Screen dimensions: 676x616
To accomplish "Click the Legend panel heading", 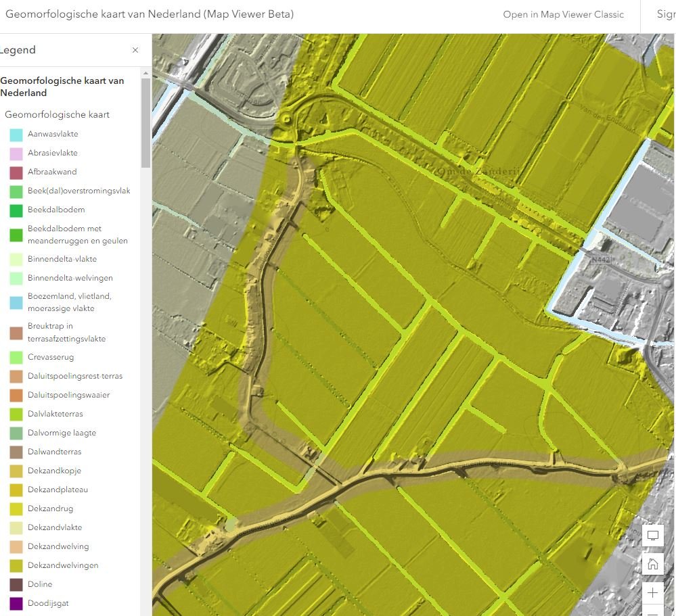I will coord(18,50).
